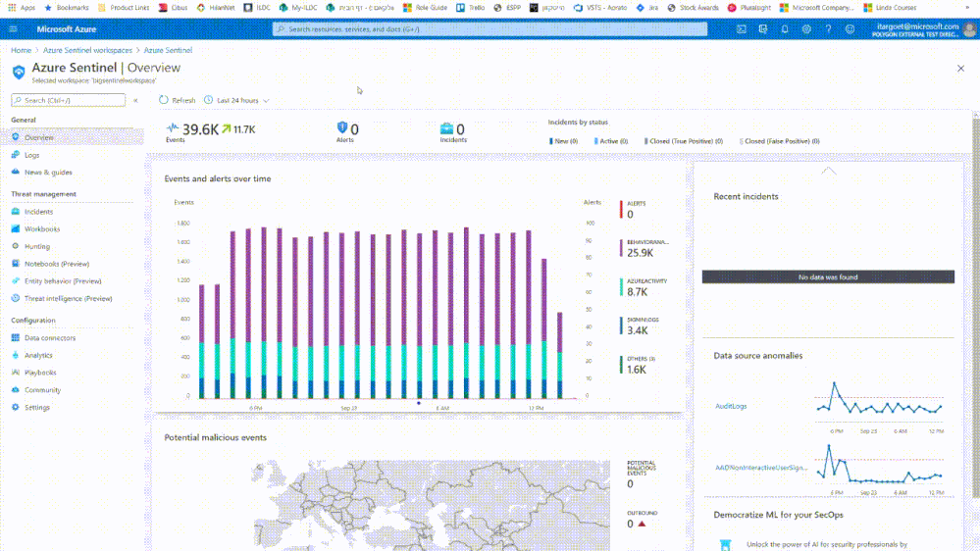The image size is (980, 551).
Task: Click the AzureActivity teal legend swatch
Action: tap(621, 286)
